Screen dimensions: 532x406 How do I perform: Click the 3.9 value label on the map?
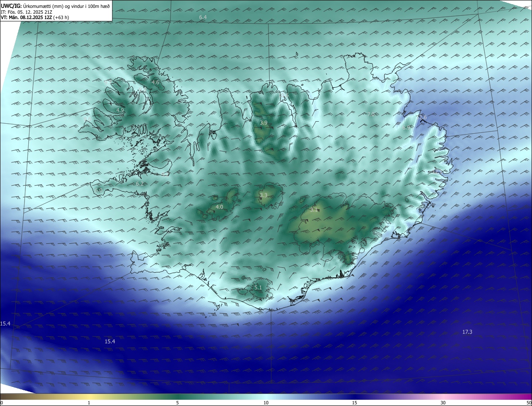[264, 123]
